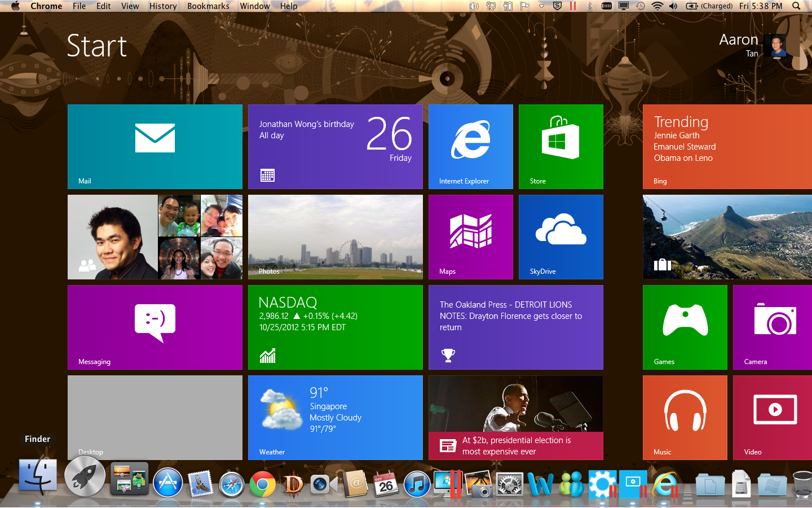Open iTunes from the dock
Screen dimensions: 812x508
(417, 484)
